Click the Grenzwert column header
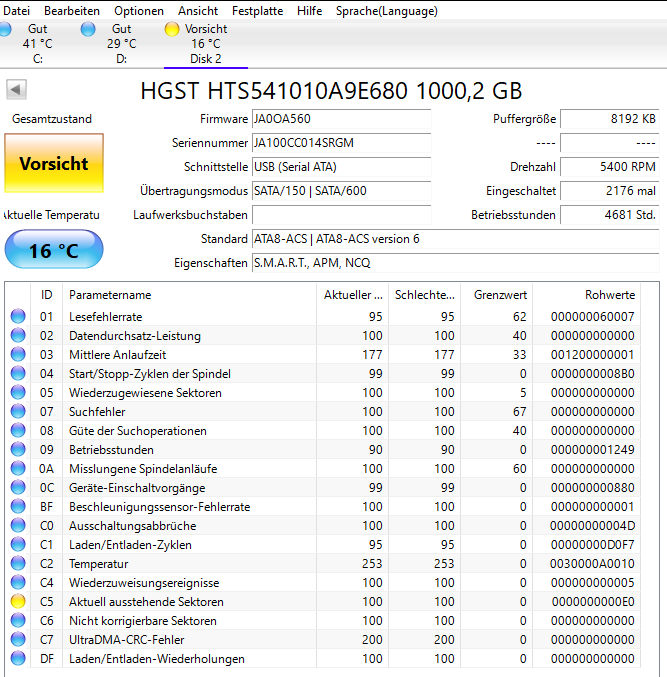This screenshot has width=667, height=677. coord(497,295)
